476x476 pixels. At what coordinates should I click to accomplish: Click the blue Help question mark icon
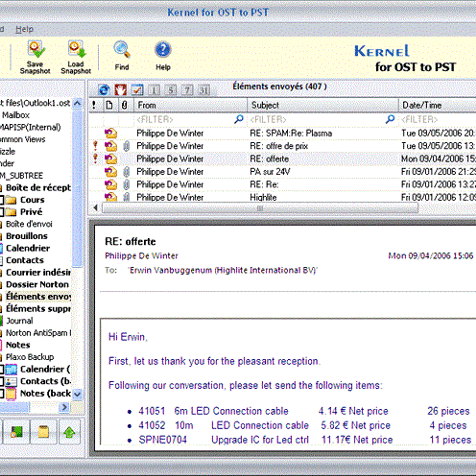[x=163, y=49]
